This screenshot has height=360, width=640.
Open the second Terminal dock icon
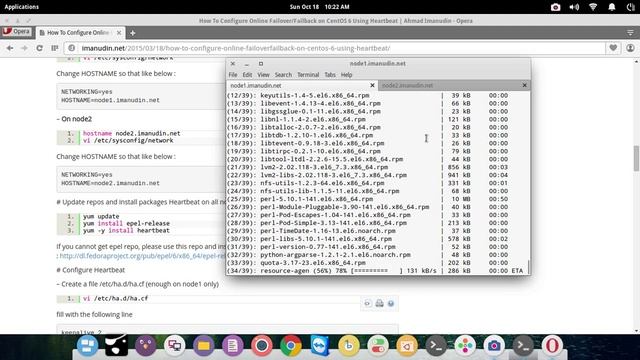(x=523, y=346)
